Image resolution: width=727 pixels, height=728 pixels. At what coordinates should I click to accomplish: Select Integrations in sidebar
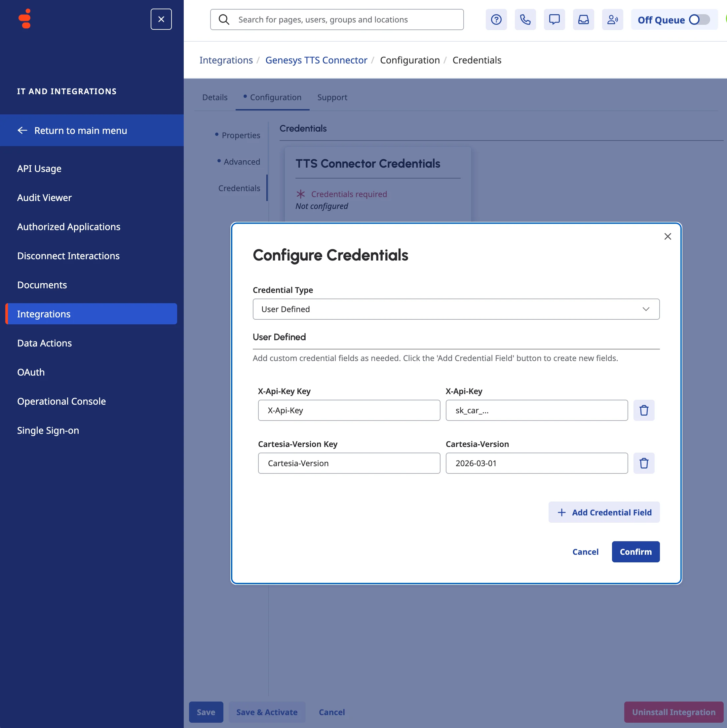pyautogui.click(x=91, y=314)
